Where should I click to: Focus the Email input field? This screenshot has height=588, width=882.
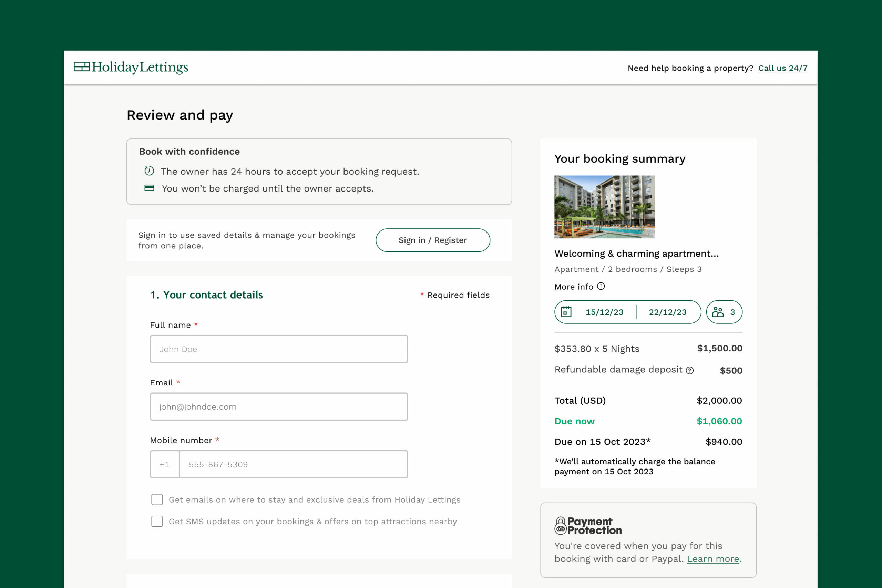click(x=279, y=407)
